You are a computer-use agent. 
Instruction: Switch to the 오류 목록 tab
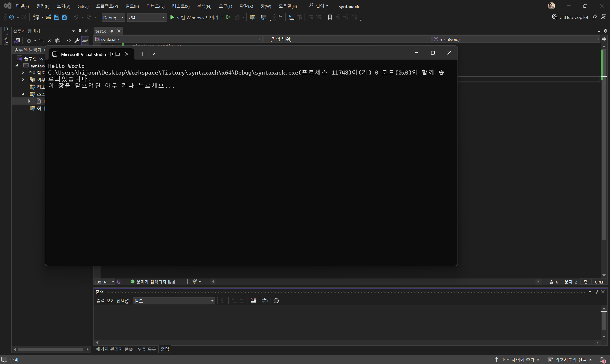147,349
